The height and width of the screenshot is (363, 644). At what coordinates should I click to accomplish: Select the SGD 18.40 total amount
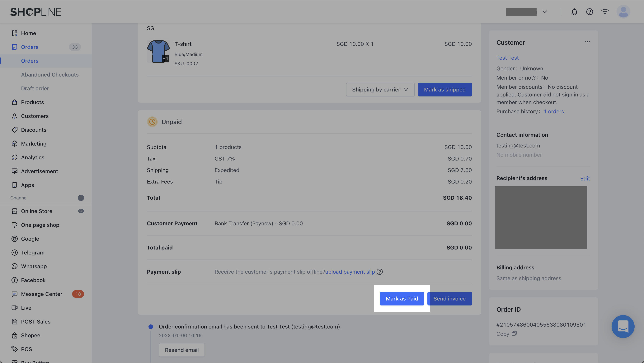[x=457, y=198]
